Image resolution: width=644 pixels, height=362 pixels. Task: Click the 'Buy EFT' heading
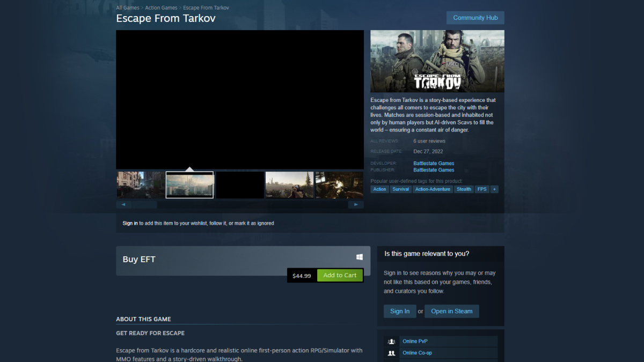coord(139,260)
